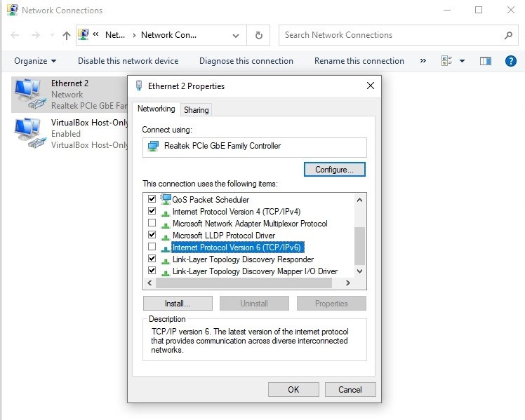Click Net... breadcrumb in address bar
525x420 pixels.
point(115,35)
